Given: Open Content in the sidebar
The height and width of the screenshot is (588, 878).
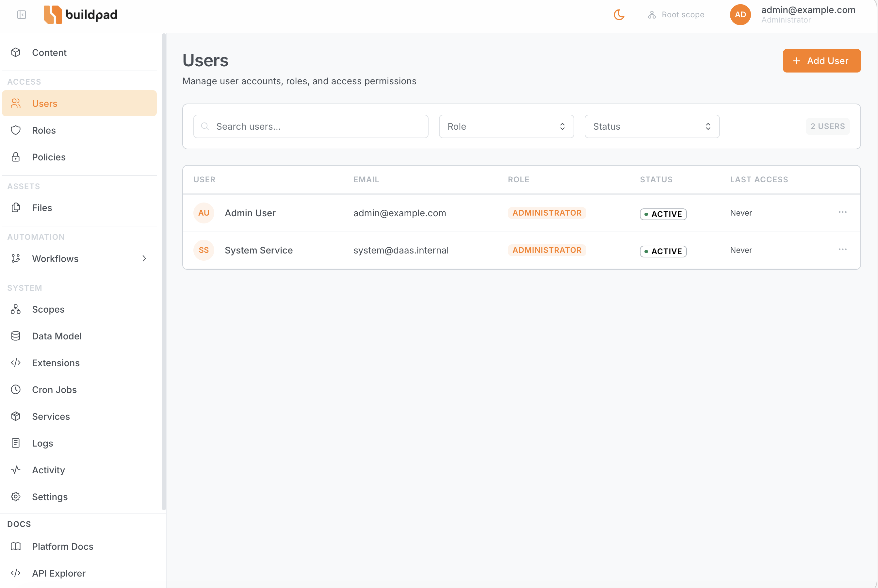Looking at the screenshot, I should 79,53.
